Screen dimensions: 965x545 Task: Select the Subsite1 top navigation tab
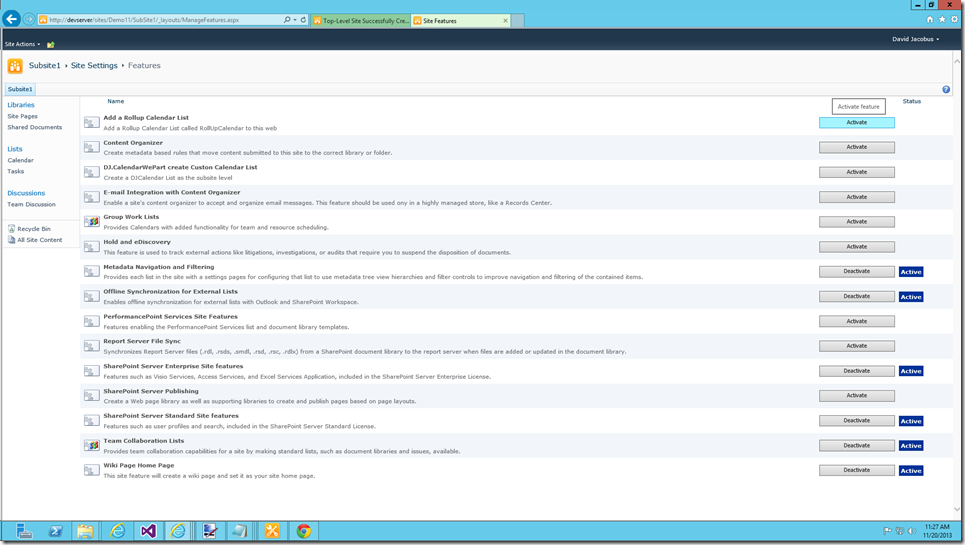20,90
